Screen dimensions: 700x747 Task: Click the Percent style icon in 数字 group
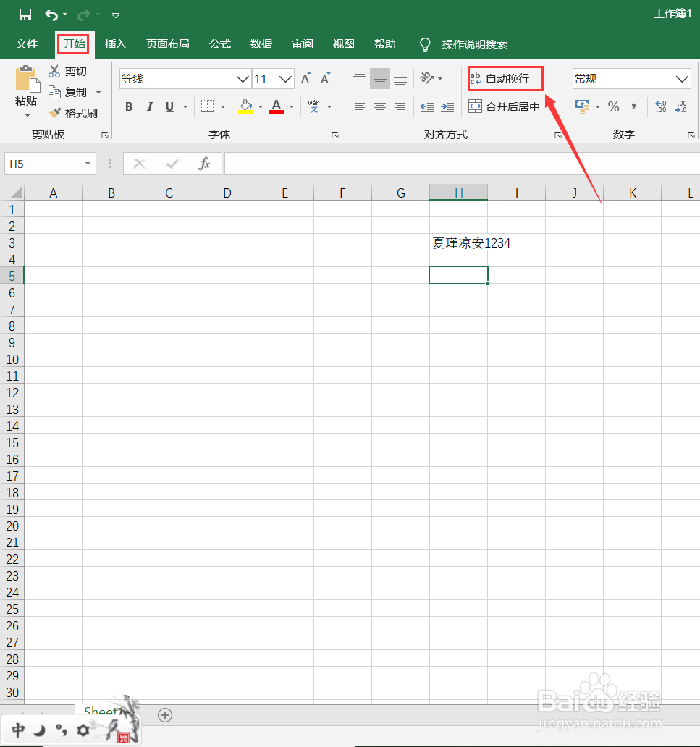(613, 106)
